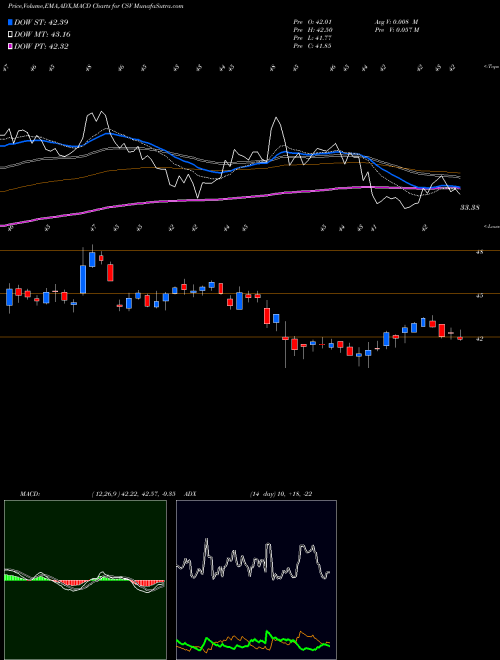Click the DOW MT: 43.16 legend label

point(42,35)
